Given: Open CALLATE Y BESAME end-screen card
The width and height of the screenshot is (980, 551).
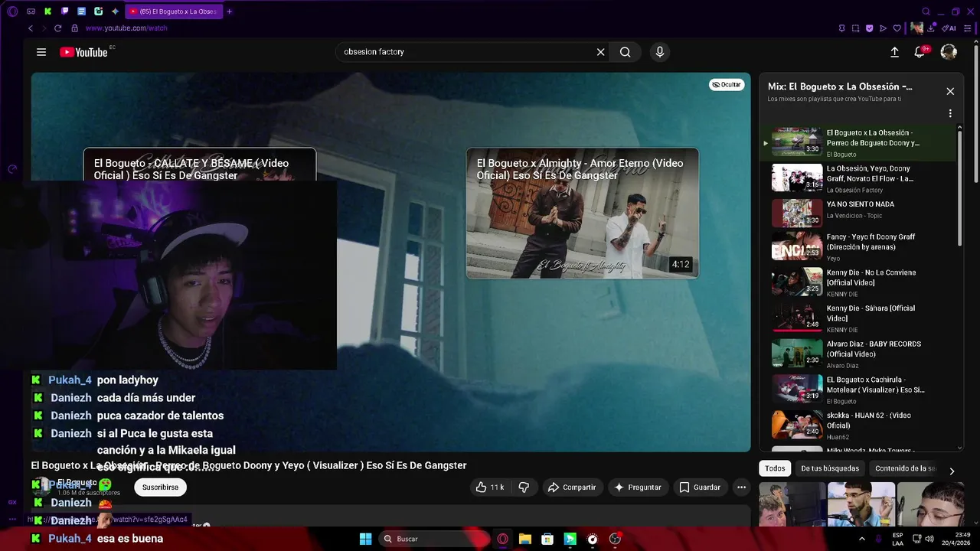Looking at the screenshot, I should click(199, 165).
